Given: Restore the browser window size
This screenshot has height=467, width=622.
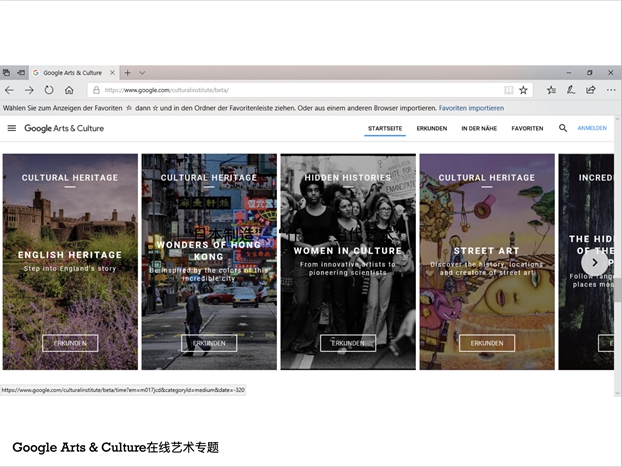Looking at the screenshot, I should pyautogui.click(x=589, y=73).
